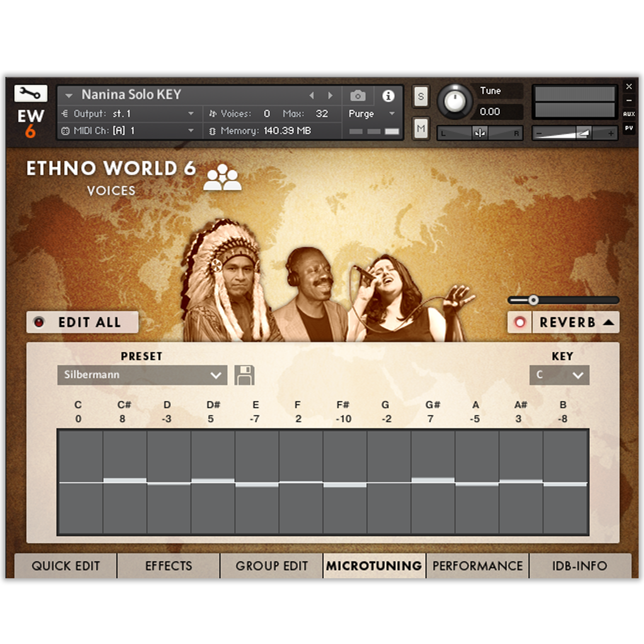The width and height of the screenshot is (644, 644).
Task: Open instrument info via the i icon
Action: (x=388, y=96)
